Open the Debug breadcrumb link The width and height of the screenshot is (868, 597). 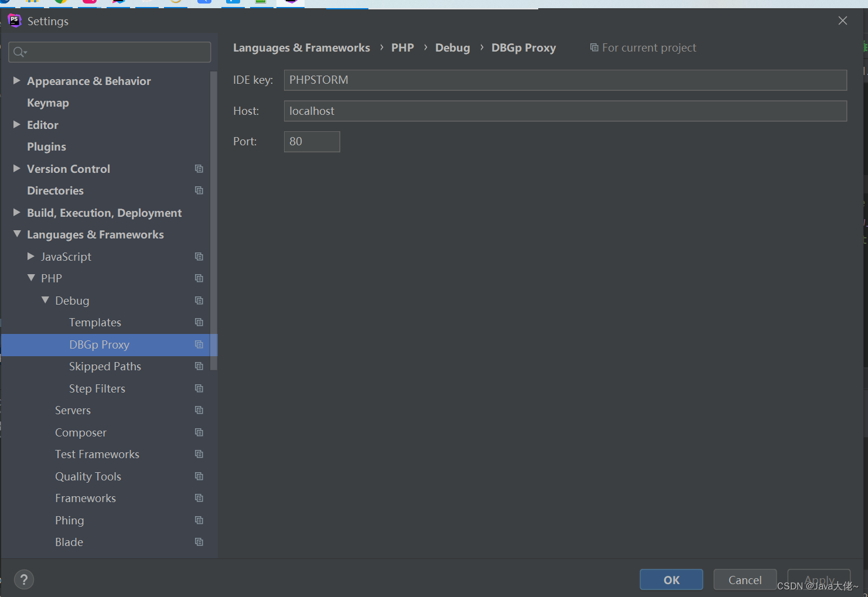coord(452,47)
